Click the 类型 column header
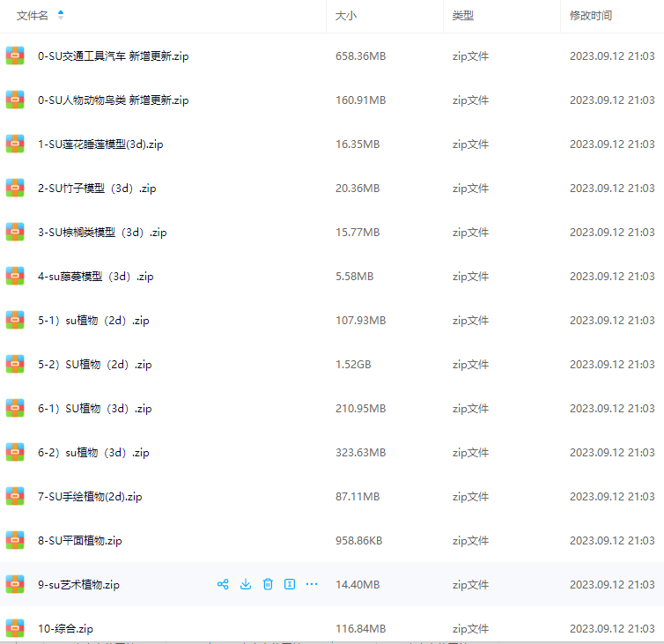 pos(463,16)
